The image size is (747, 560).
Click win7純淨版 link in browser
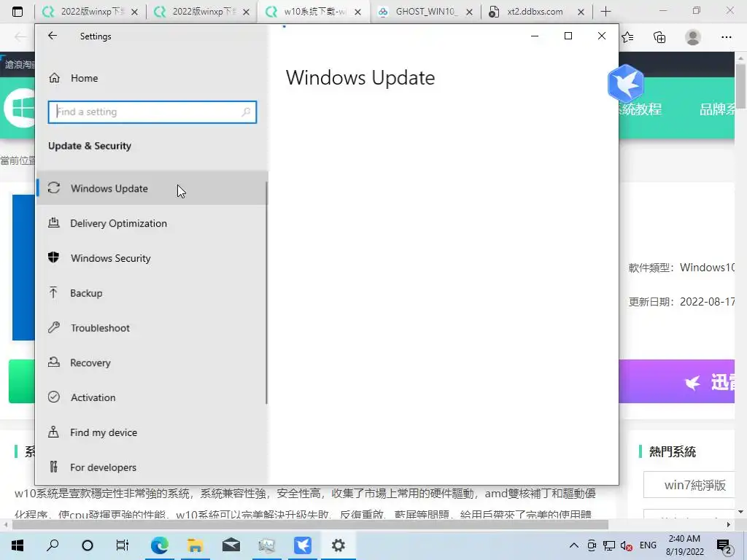(694, 485)
